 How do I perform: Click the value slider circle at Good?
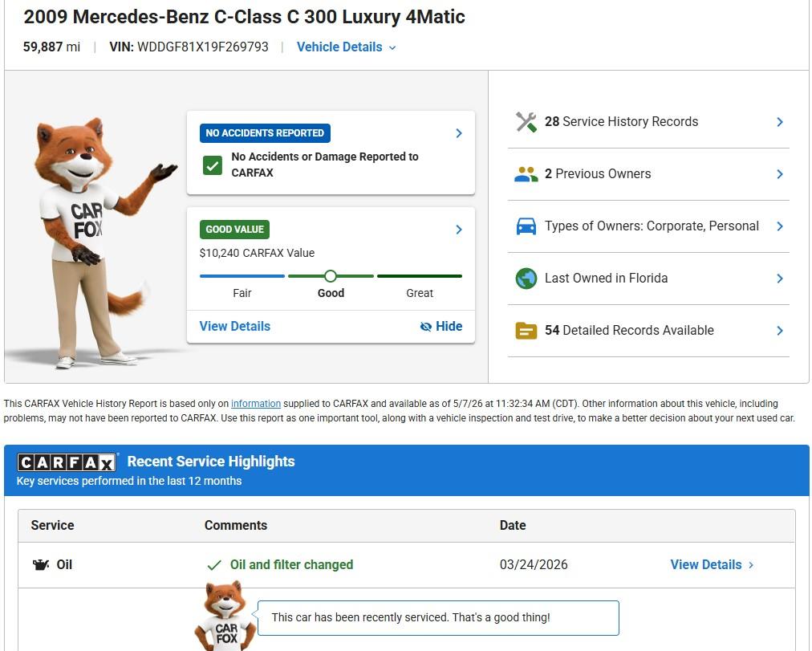coord(331,276)
